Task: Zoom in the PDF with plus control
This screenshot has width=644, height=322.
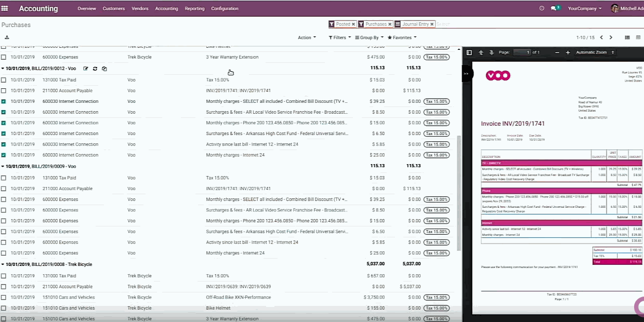Action: pos(568,52)
